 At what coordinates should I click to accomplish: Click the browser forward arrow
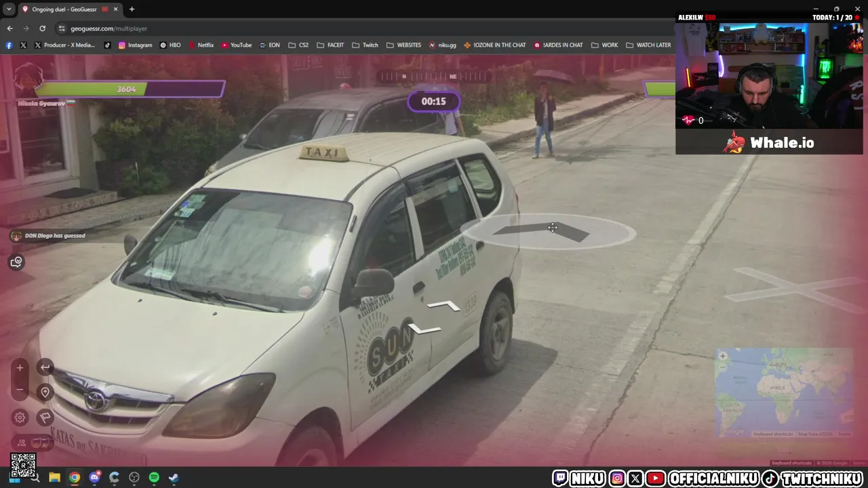pos(26,28)
